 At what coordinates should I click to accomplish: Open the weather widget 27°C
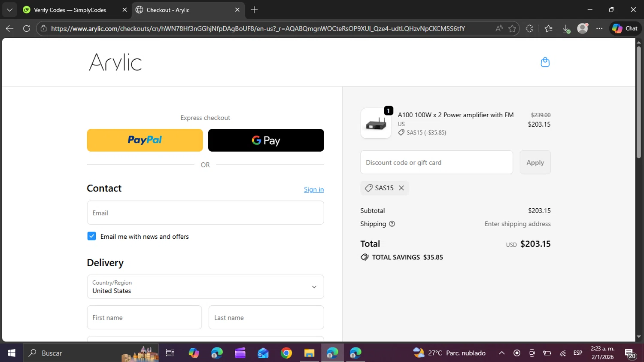[x=449, y=353]
